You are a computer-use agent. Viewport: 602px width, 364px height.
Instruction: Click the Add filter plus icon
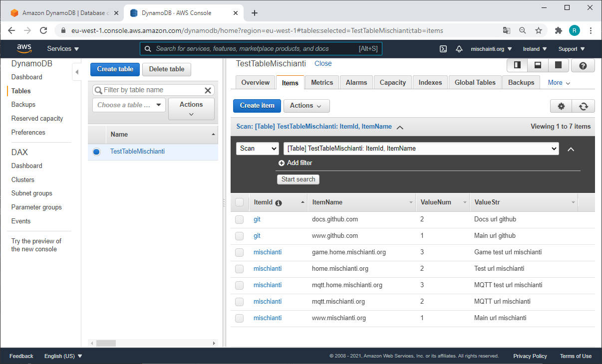283,163
